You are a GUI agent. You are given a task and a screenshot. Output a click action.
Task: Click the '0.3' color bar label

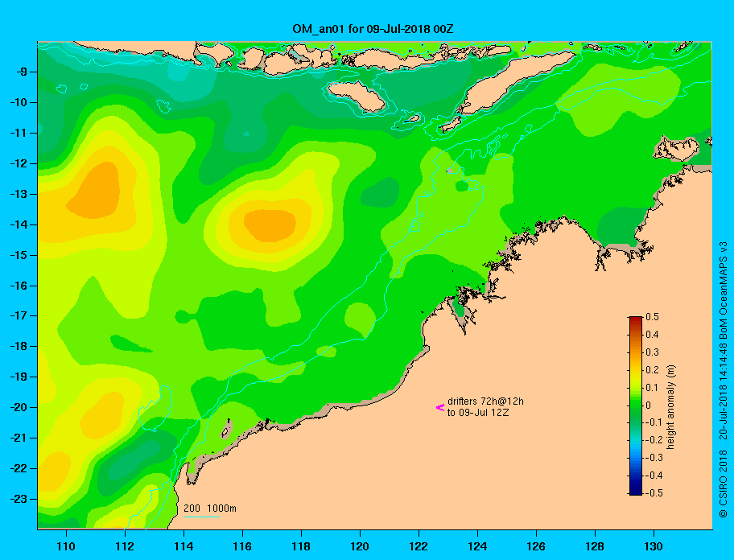coord(652,352)
